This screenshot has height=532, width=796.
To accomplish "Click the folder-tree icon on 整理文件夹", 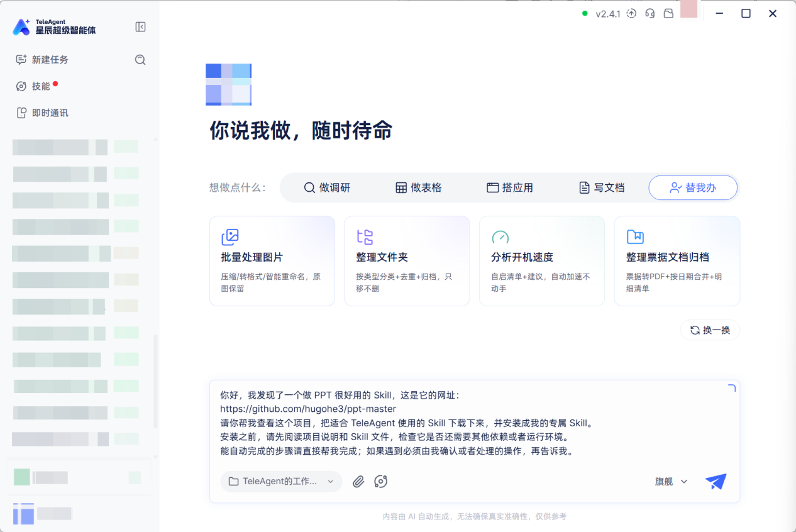I will tap(365, 237).
